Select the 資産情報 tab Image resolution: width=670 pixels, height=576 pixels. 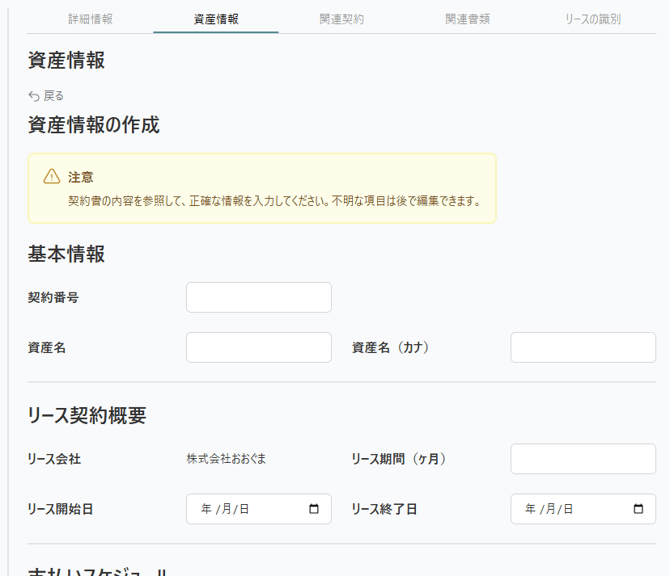[216, 19]
